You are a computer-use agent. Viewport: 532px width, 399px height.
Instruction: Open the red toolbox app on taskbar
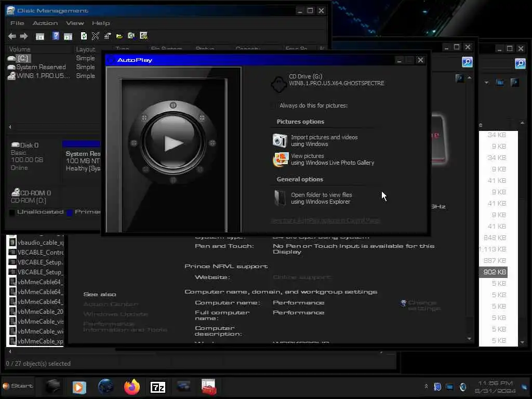tap(209, 387)
